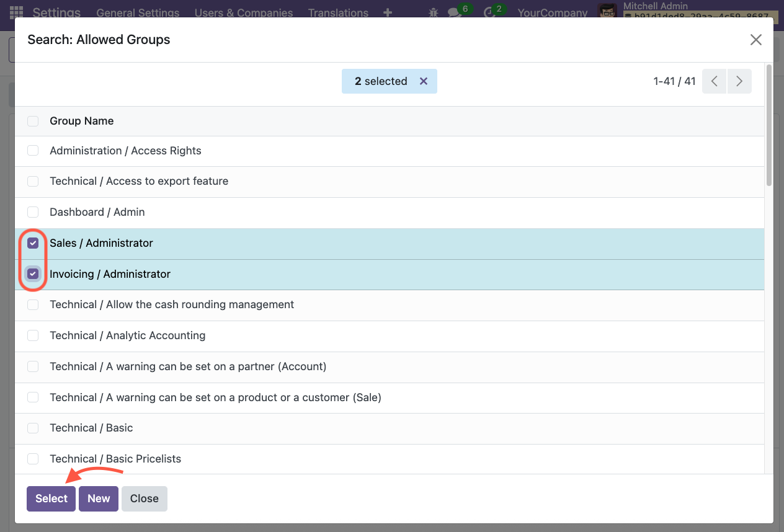Clear selection with the x icon
This screenshot has height=532, width=784.
click(424, 81)
